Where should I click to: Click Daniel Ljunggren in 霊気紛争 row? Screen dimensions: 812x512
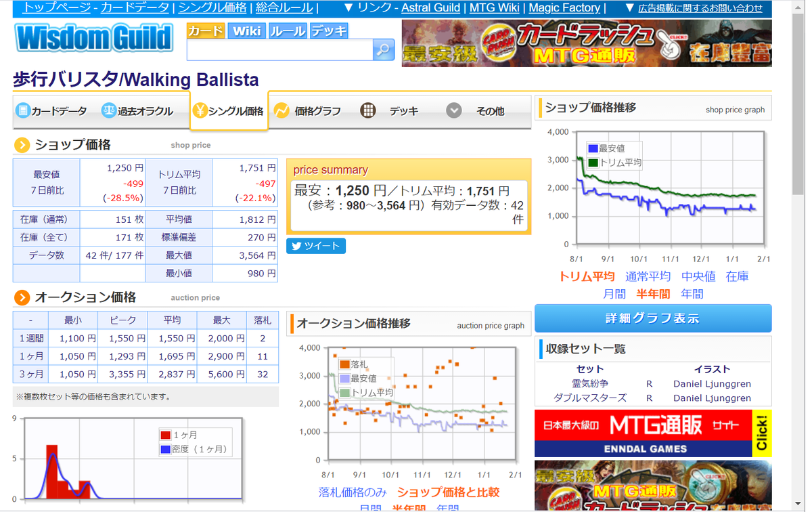pyautogui.click(x=712, y=383)
